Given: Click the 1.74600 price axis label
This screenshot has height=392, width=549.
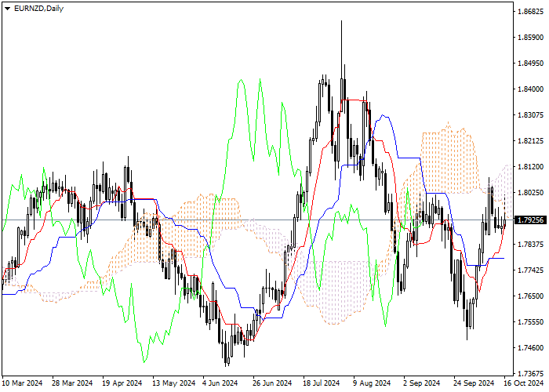Looking at the screenshot, I should [530, 348].
